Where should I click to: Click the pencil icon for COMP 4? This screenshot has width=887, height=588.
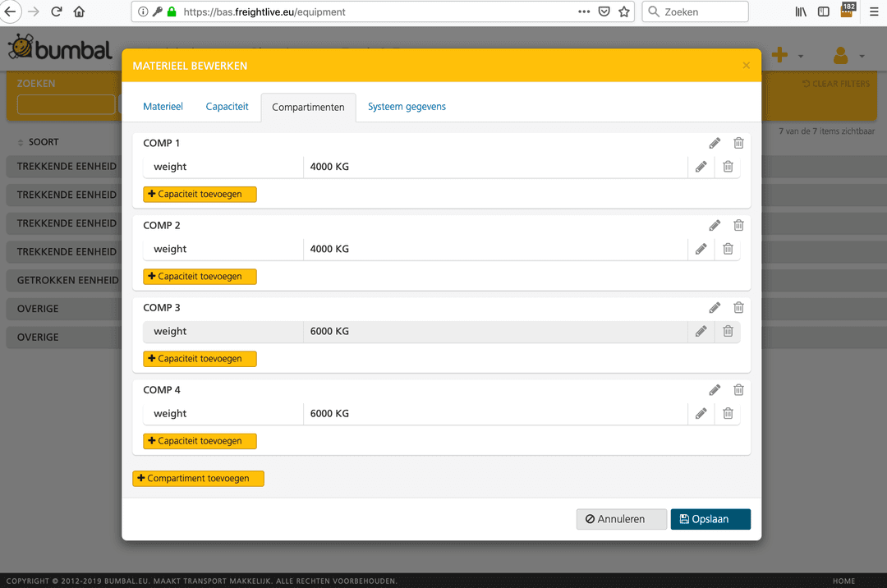pyautogui.click(x=715, y=390)
